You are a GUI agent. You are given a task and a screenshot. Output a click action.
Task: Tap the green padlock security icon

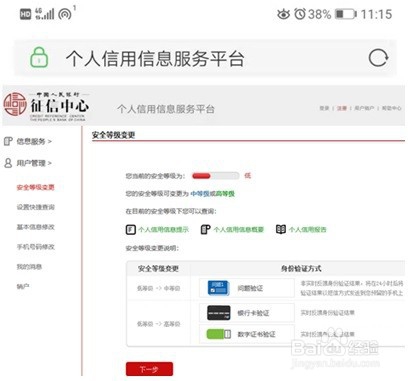(39, 58)
